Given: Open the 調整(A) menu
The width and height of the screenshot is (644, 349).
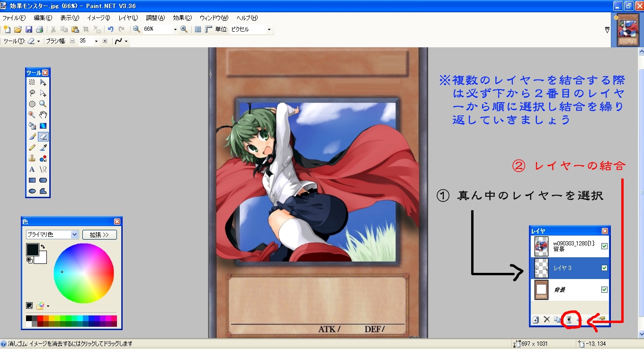Looking at the screenshot, I should pos(155,17).
